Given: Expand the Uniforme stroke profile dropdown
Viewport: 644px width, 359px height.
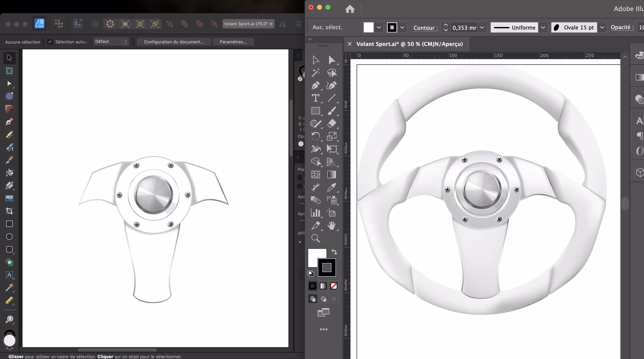Looking at the screenshot, I should 543,27.
